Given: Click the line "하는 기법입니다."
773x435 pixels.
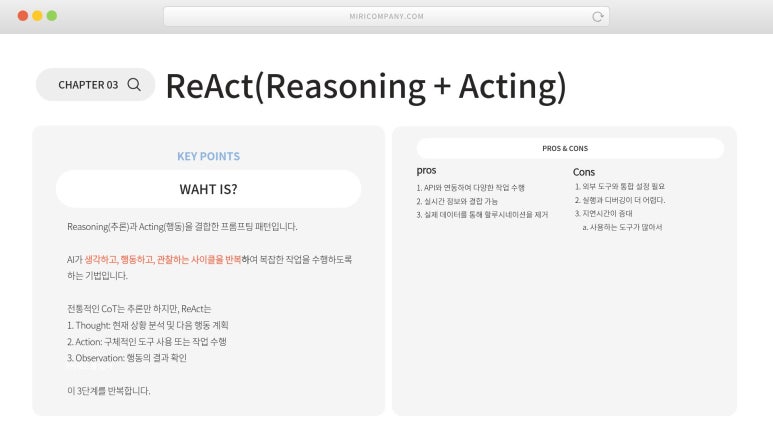Looking at the screenshot, I should (x=97, y=276).
